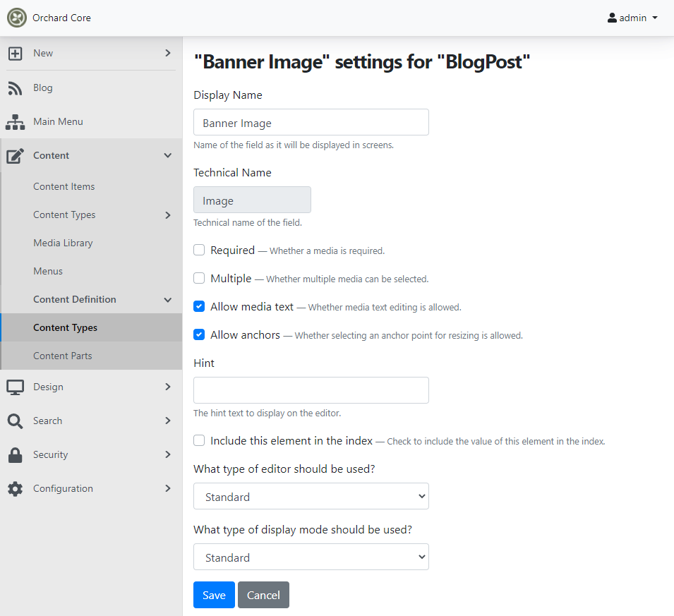Click into the Display Name field
This screenshot has width=674, height=616.
point(311,122)
